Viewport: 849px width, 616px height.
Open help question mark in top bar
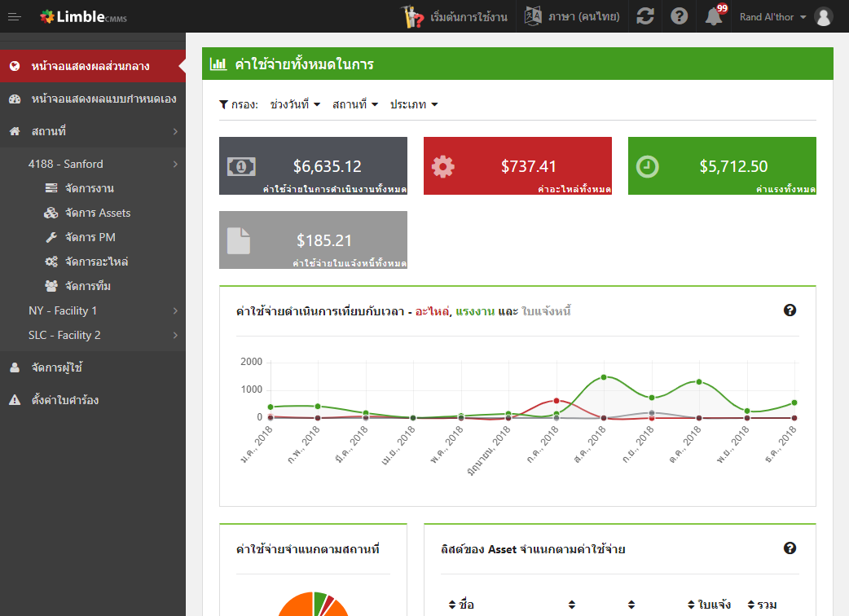pyautogui.click(x=679, y=16)
